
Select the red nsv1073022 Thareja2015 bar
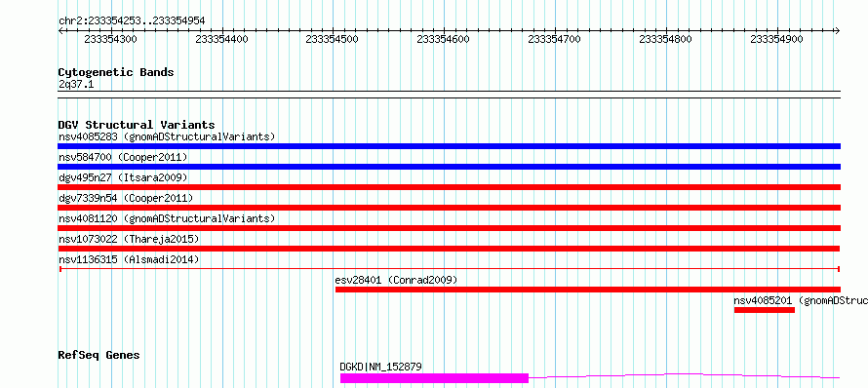(449, 249)
